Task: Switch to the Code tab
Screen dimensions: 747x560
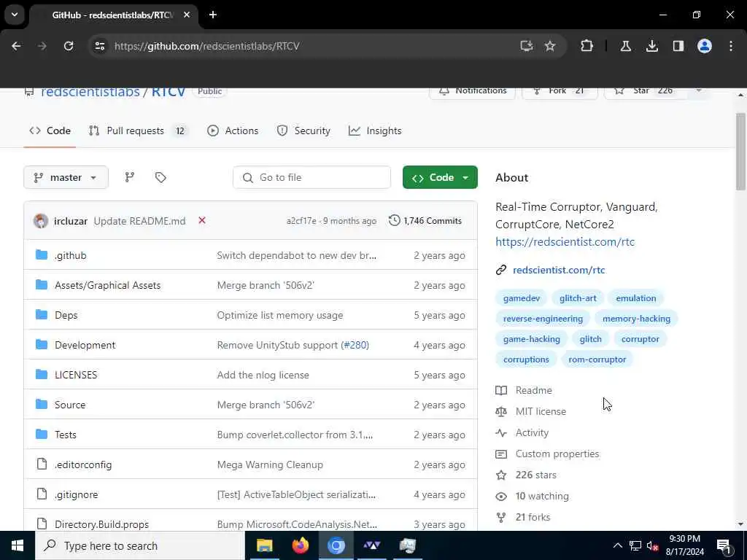Action: click(50, 131)
